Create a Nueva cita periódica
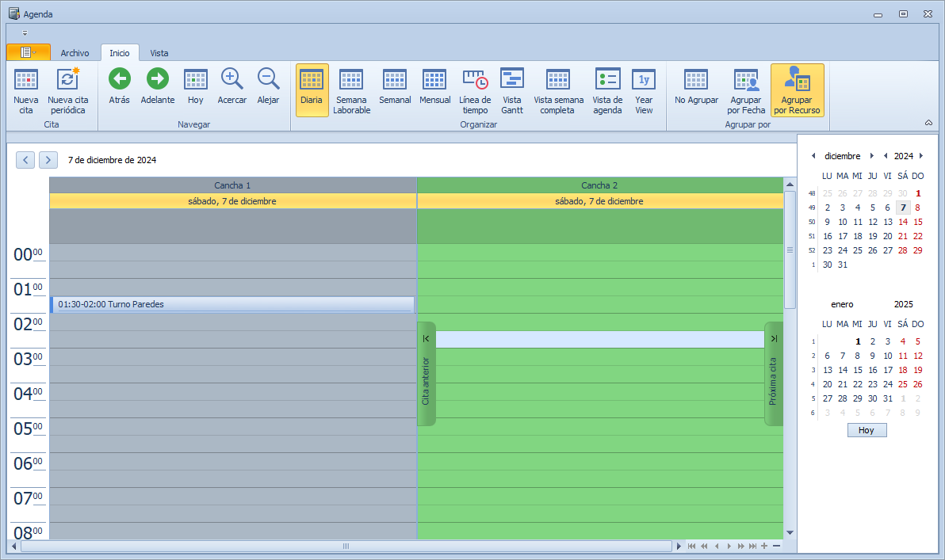Screen dimensions: 945x560 tap(67, 80)
